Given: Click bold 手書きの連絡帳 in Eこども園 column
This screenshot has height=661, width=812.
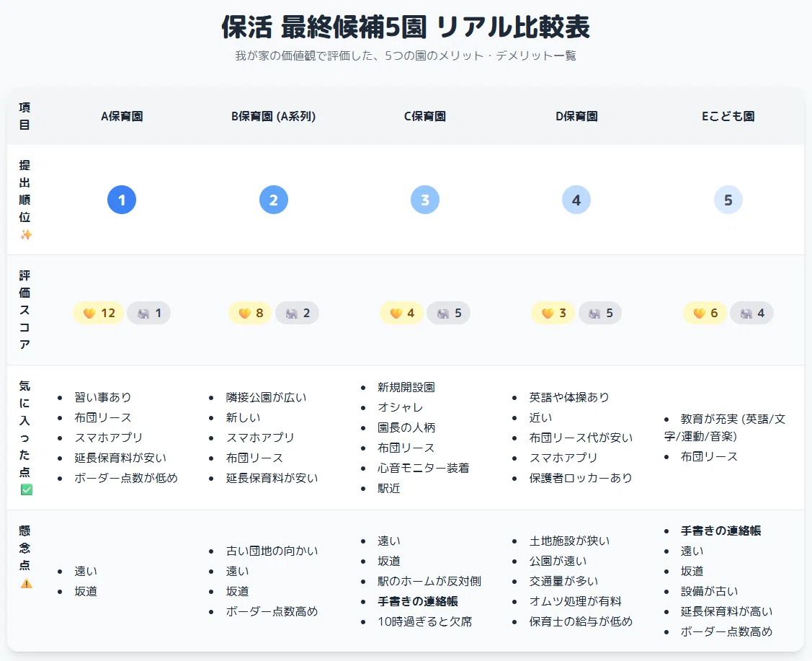Looking at the screenshot, I should pos(720,531).
